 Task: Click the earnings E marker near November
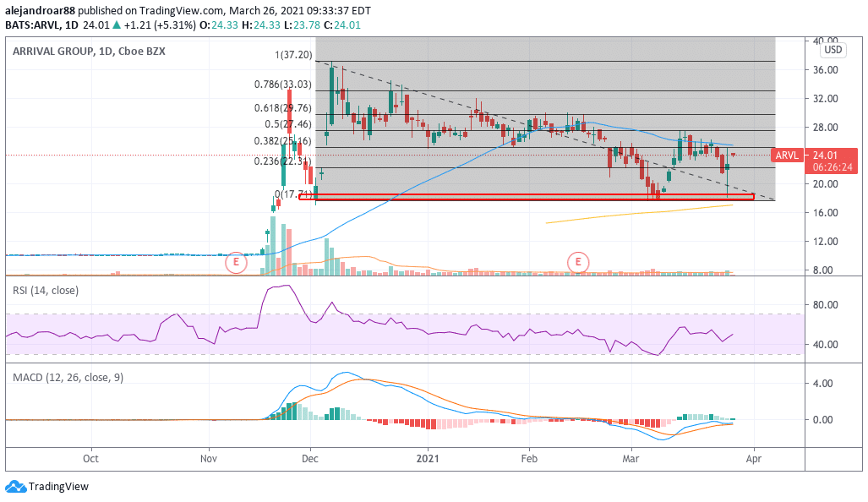pos(236,262)
